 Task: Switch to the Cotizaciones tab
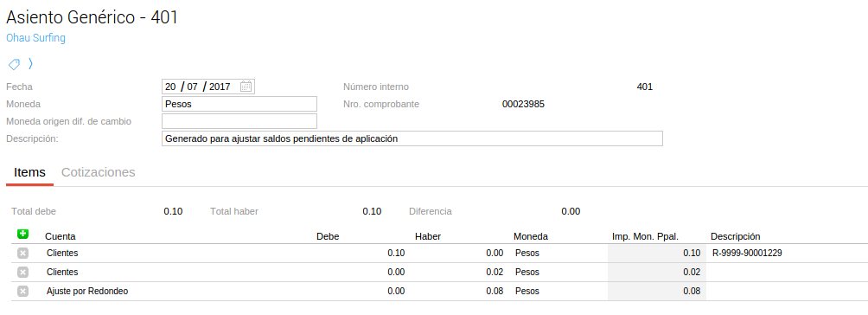click(x=98, y=172)
